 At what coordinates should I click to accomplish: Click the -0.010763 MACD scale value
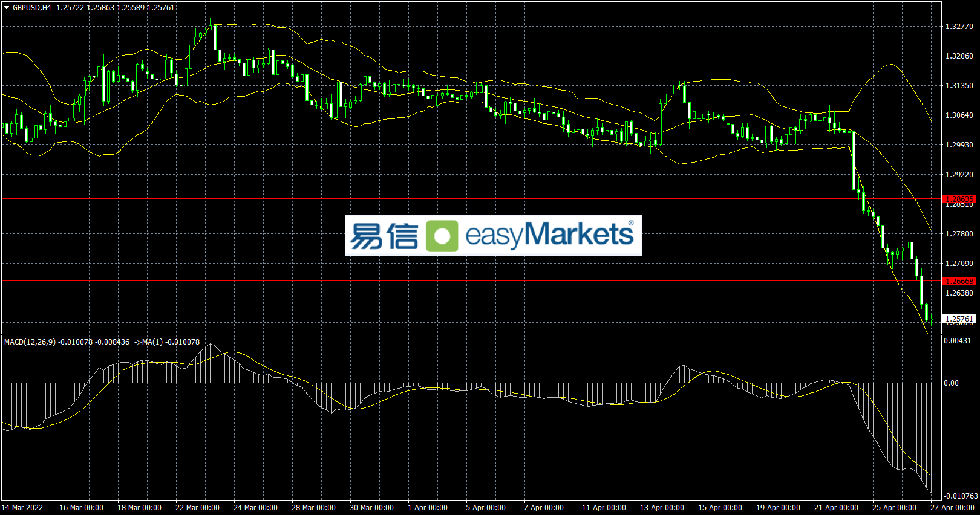pyautogui.click(x=961, y=496)
